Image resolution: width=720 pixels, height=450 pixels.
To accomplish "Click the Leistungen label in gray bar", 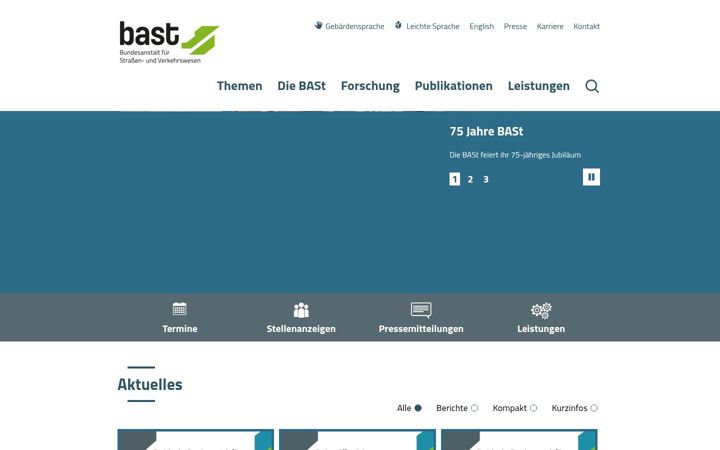I will point(541,329).
